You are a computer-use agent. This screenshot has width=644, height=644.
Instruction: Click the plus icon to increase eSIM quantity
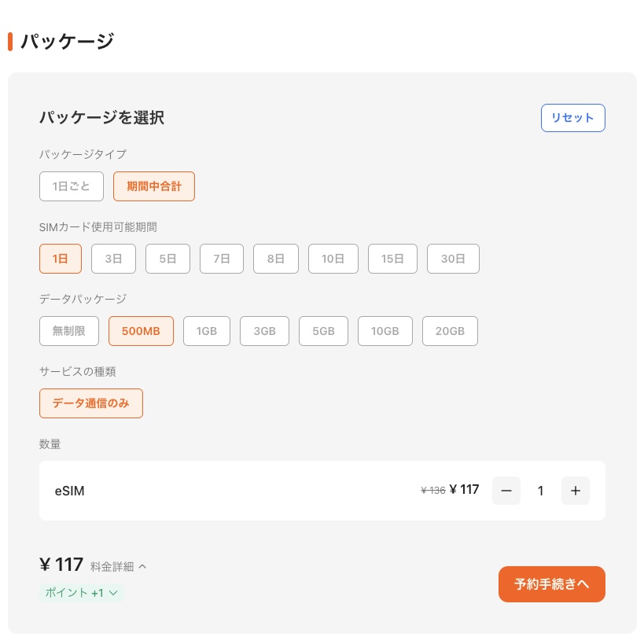click(575, 491)
